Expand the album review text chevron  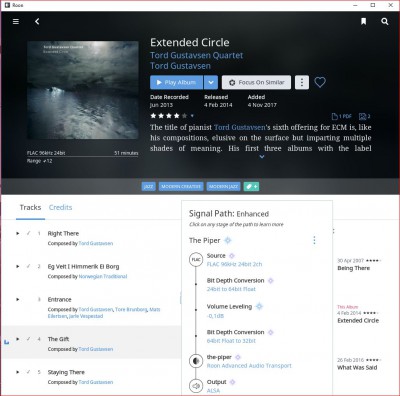click(262, 156)
